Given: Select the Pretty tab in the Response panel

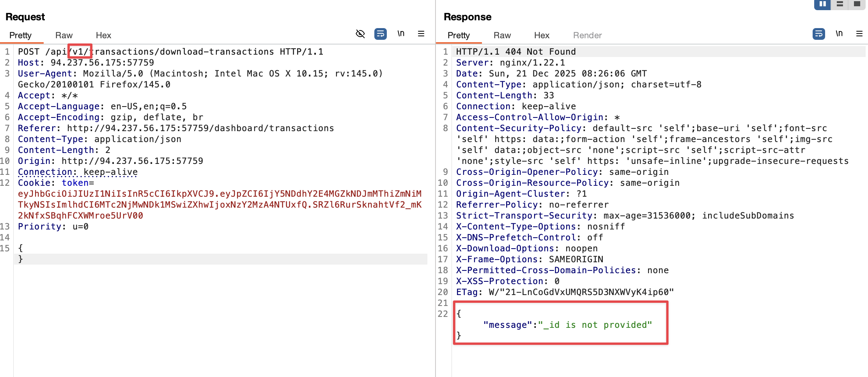Looking at the screenshot, I should (x=459, y=35).
